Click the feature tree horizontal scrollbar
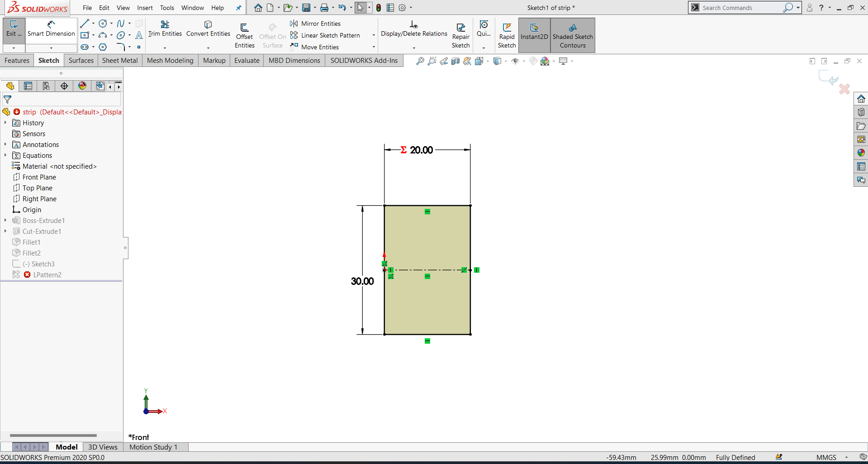Viewport: 868px width, 464px height. [x=53, y=436]
